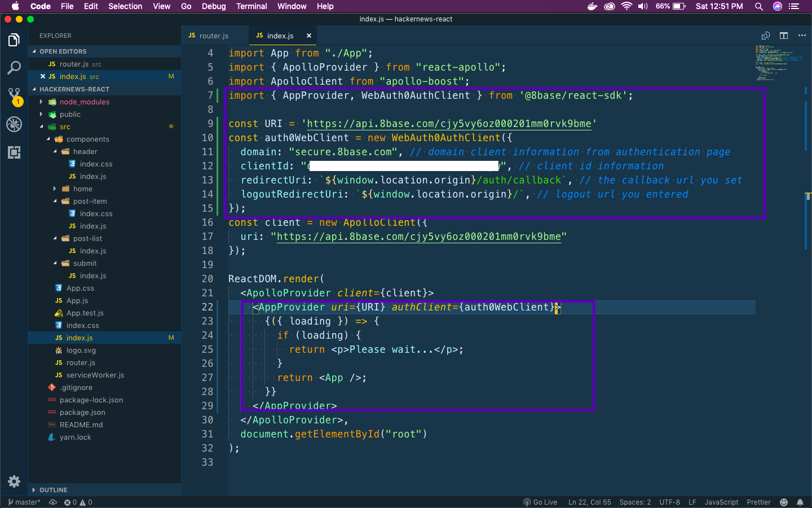Screen dimensions: 812x508
Task: Change indentation via Spaces: 2
Action: 635,502
